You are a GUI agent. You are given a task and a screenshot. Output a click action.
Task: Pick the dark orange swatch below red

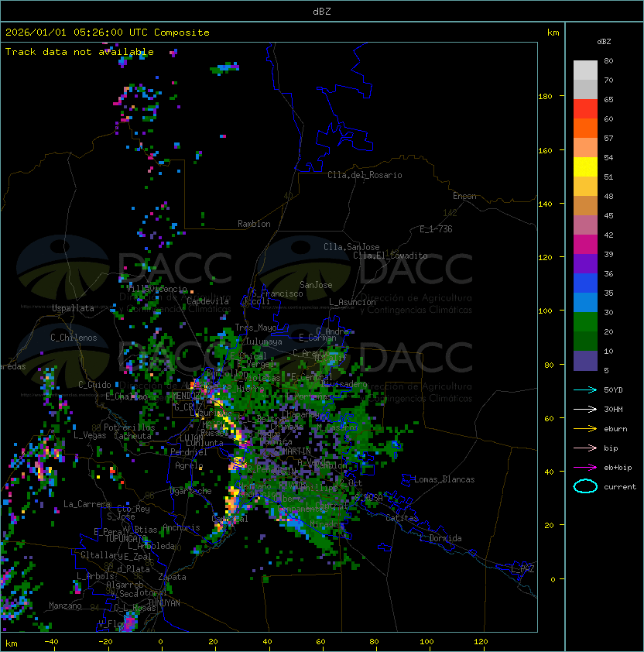[x=585, y=128]
